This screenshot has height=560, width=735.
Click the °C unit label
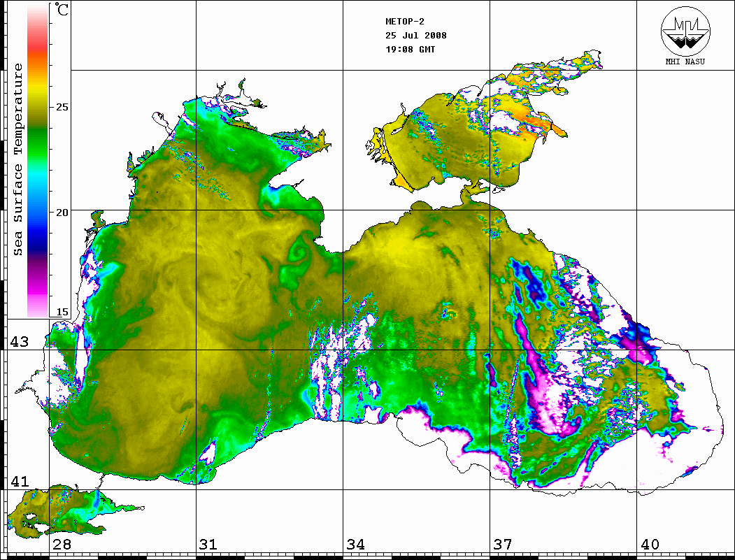click(62, 9)
